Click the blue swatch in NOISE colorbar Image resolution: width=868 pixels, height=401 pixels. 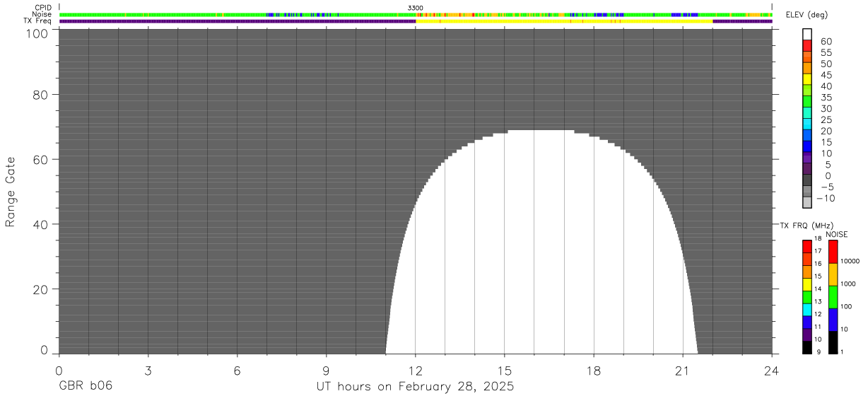(x=833, y=320)
